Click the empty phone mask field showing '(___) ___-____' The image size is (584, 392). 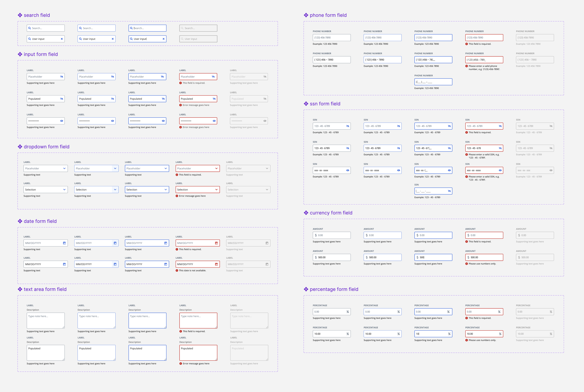433,82
